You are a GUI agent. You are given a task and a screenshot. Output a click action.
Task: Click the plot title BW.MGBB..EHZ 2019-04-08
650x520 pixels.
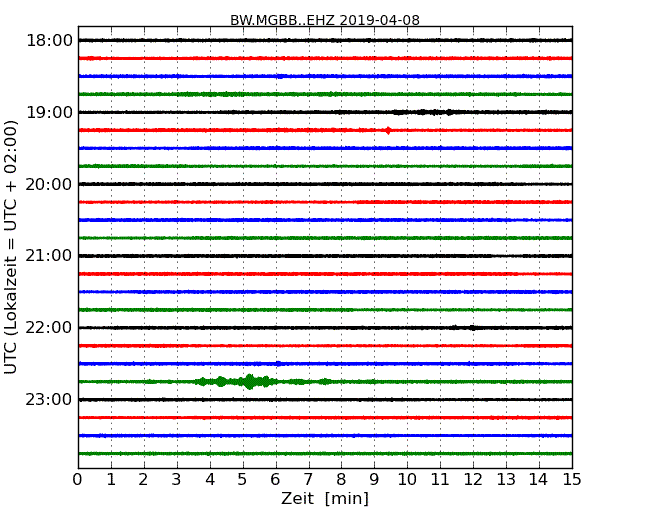pyautogui.click(x=325, y=20)
